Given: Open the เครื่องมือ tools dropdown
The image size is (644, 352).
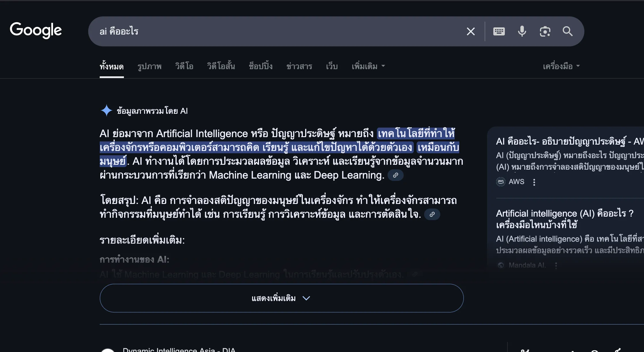Looking at the screenshot, I should (x=561, y=67).
